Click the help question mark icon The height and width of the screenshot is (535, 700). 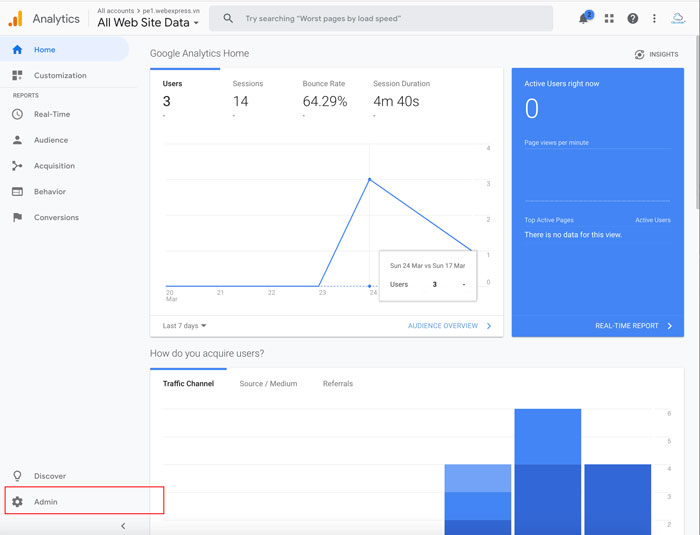coord(632,19)
